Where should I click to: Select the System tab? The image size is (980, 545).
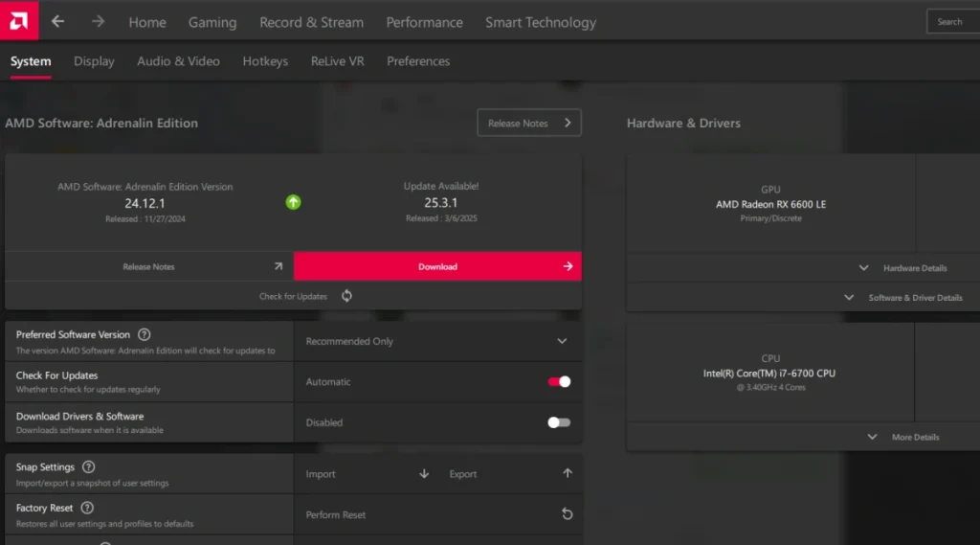coord(31,61)
